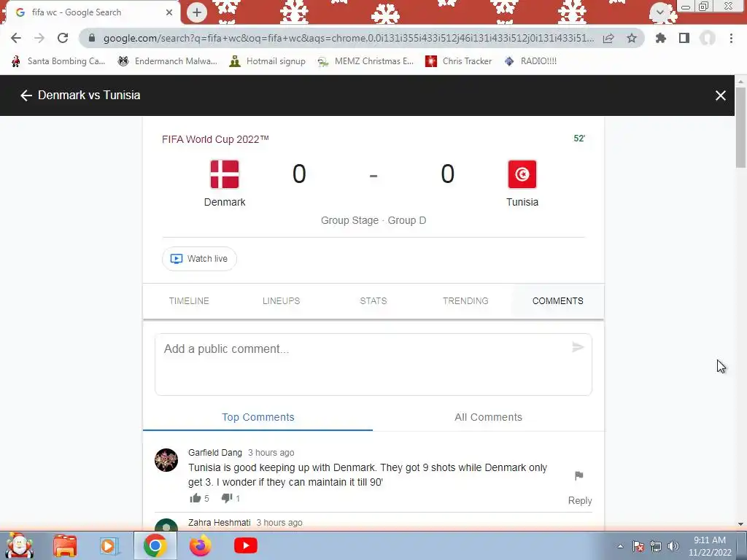The image size is (747, 560).
Task: Toggle the Chrome side panel icon
Action: coord(684,38)
